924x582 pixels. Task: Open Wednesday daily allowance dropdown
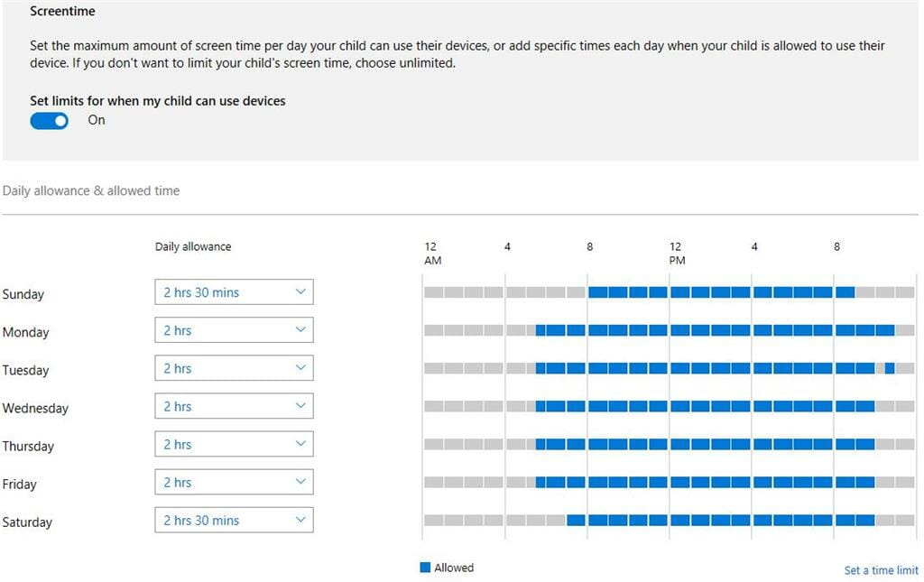(x=234, y=406)
